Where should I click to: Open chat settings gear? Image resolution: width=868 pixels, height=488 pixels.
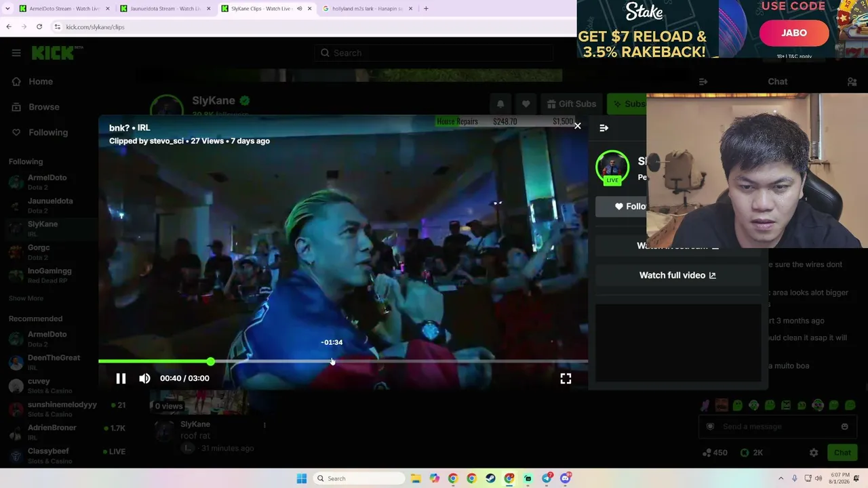coord(814,453)
